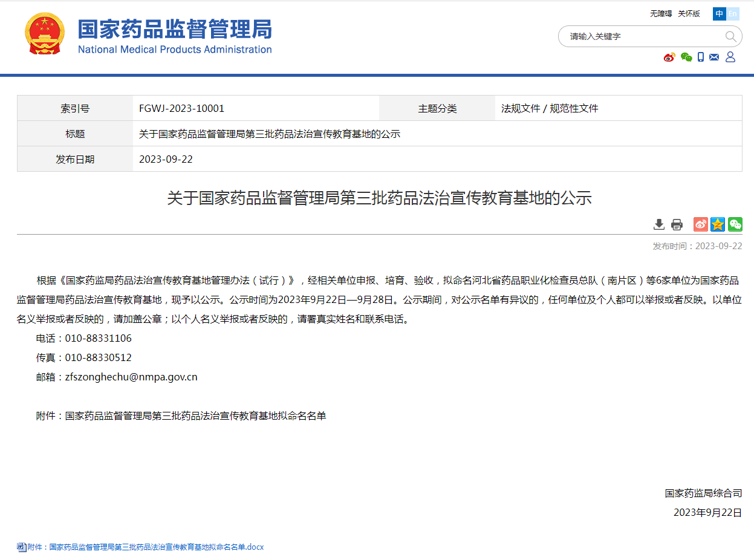The width and height of the screenshot is (754, 560).
Task: Click the table date 2023-09-22
Action: click(x=166, y=159)
